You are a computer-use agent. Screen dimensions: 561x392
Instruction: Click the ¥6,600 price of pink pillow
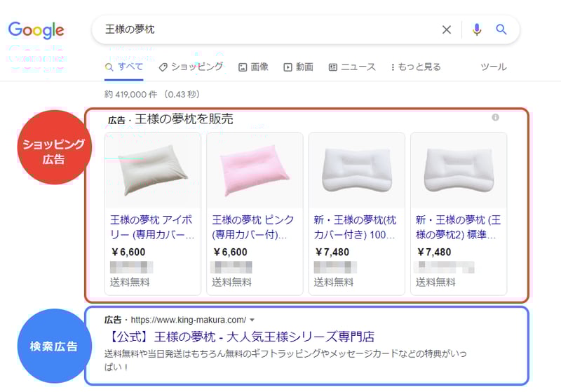click(230, 252)
